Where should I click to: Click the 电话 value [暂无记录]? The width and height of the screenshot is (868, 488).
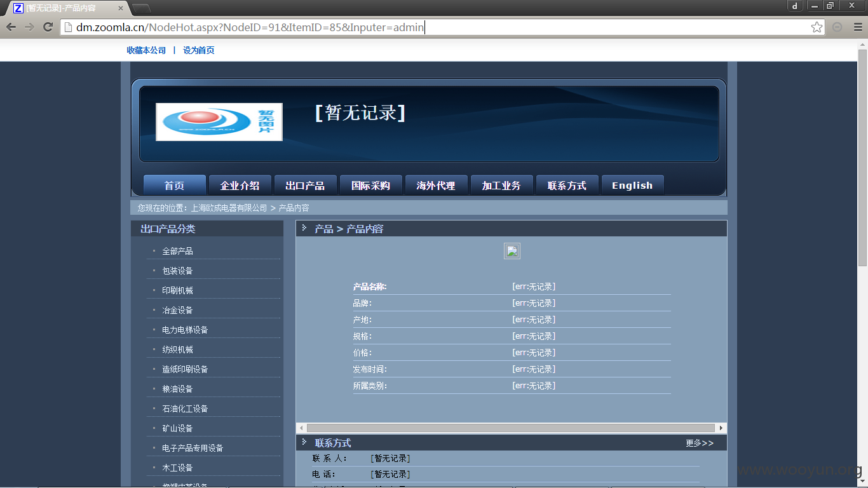click(x=390, y=474)
